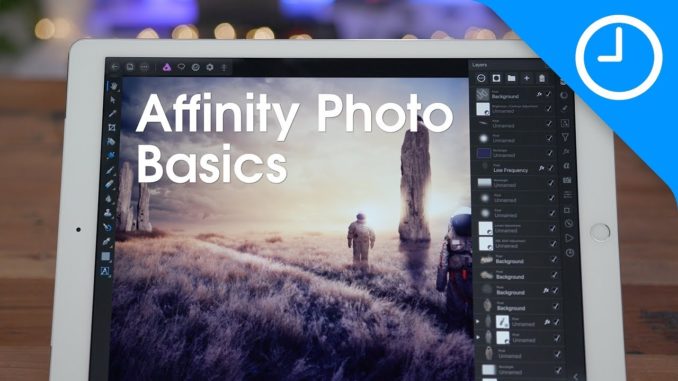The image size is (678, 381).
Task: Select the Low Frequency layer name
Action: coord(511,170)
